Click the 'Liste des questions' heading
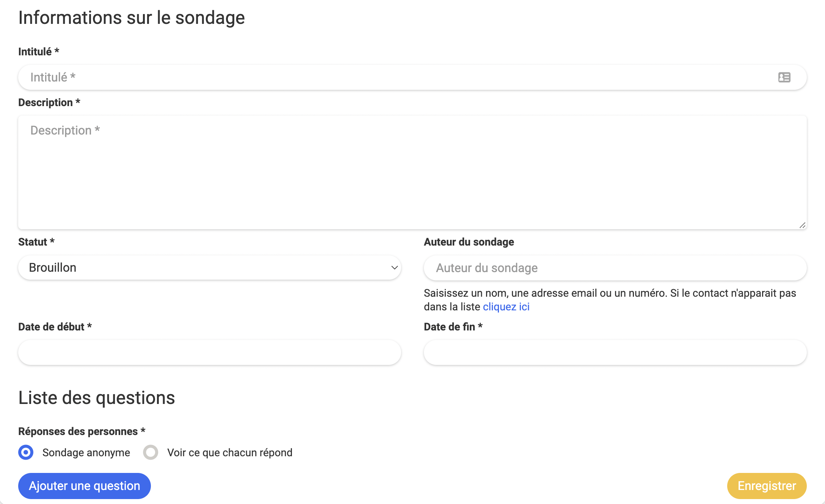 tap(97, 398)
